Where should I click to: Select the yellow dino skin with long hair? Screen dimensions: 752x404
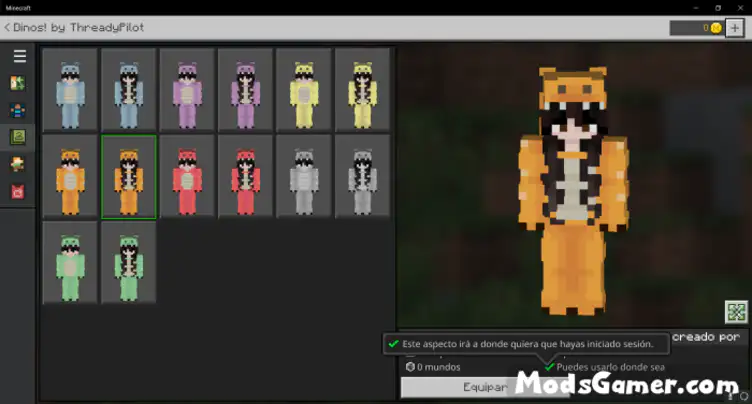point(363,90)
